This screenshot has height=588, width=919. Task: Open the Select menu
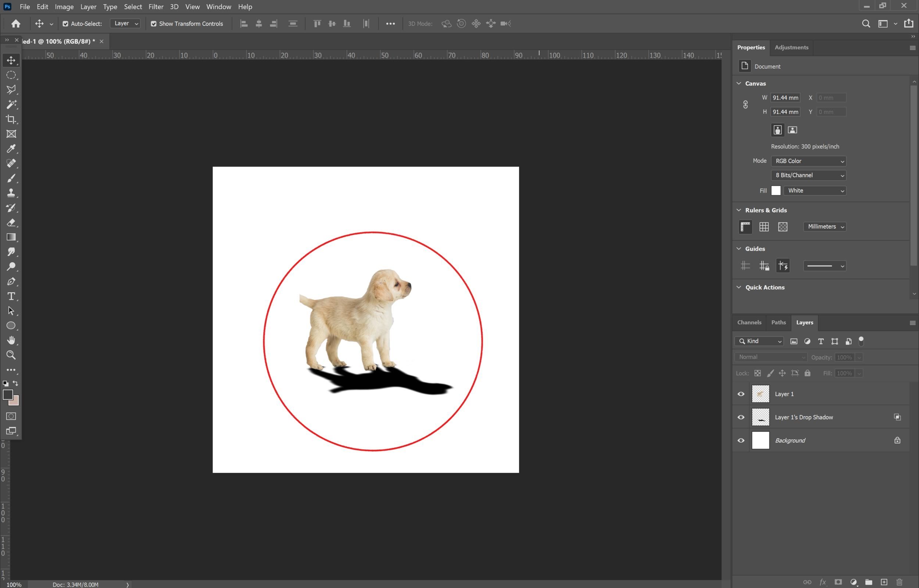click(x=133, y=7)
